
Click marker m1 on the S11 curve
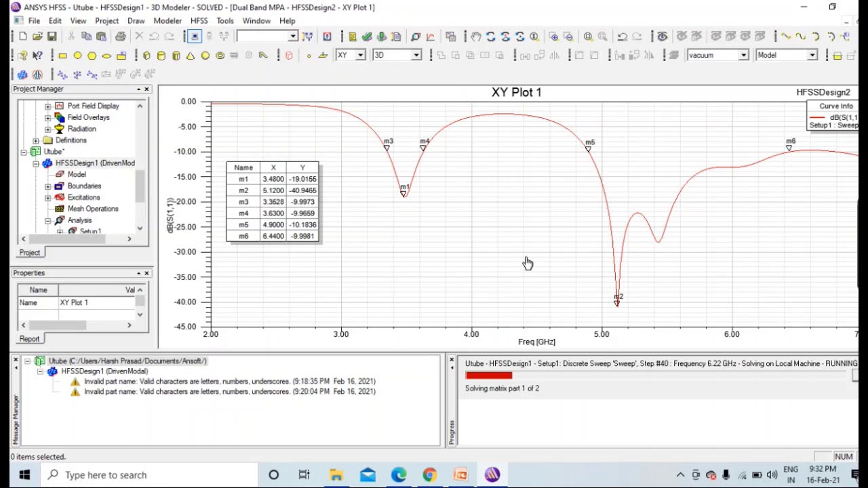403,194
